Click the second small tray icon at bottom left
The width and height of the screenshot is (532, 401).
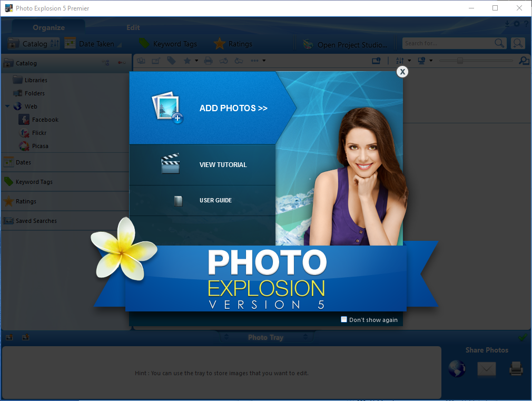[x=25, y=337]
